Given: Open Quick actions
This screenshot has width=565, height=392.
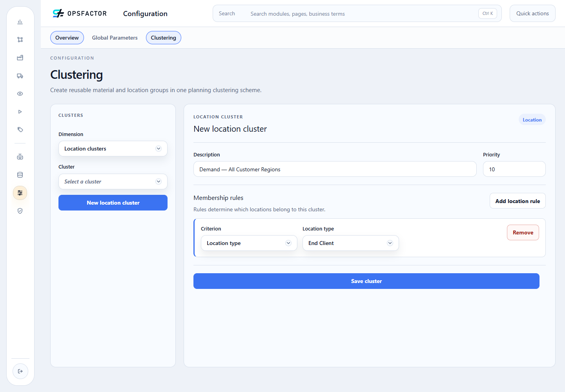Looking at the screenshot, I should [x=532, y=13].
